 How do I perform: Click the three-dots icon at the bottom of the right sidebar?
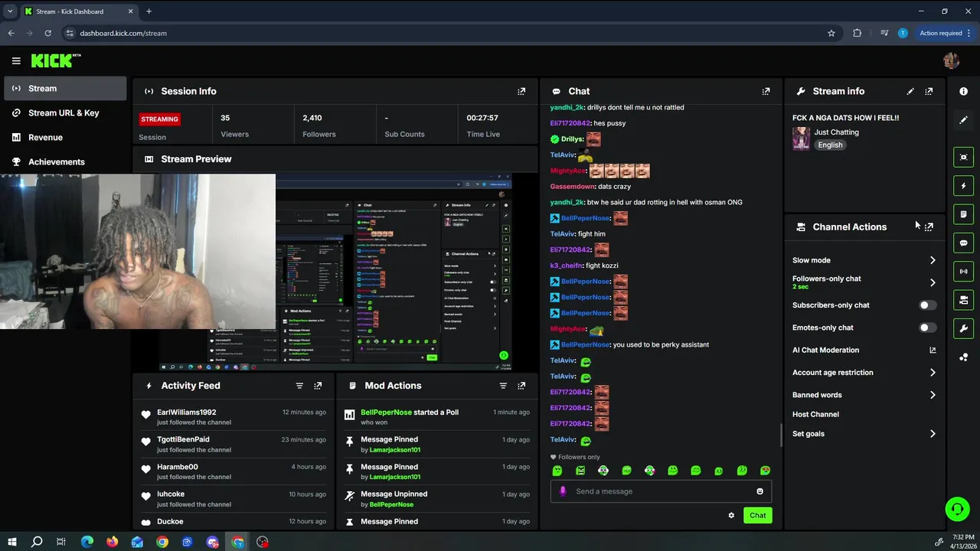click(963, 357)
